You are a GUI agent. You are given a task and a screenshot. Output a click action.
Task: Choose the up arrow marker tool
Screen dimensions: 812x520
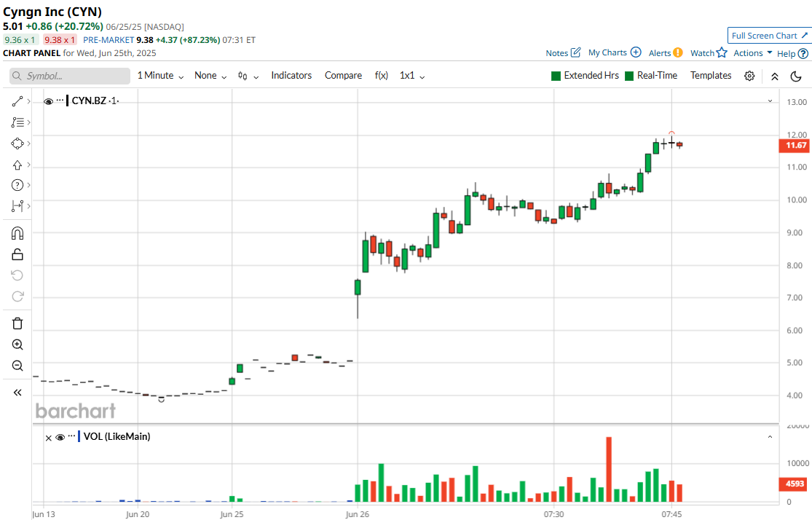coord(17,165)
